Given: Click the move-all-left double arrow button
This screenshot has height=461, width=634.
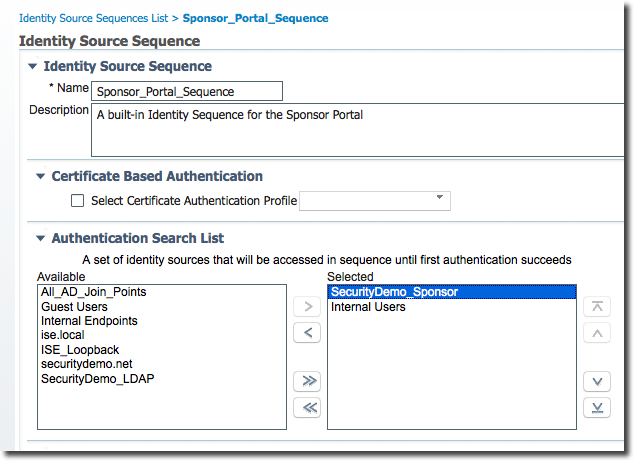Looking at the screenshot, I should [306, 407].
